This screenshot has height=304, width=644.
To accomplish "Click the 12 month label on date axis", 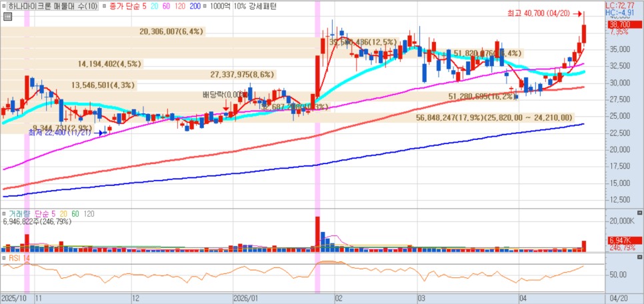I will (136, 299).
